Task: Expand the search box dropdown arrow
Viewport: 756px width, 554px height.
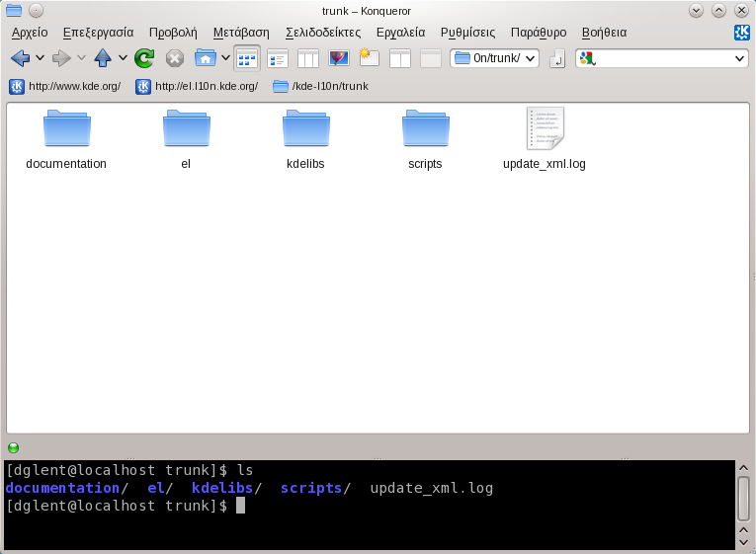Action: 740,59
